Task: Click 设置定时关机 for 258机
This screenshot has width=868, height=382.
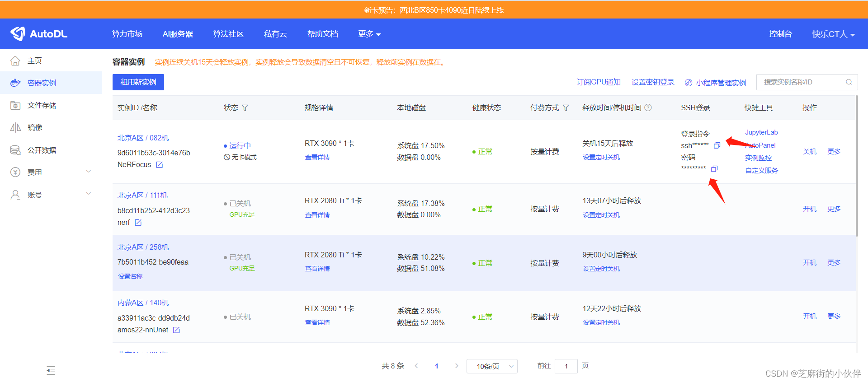Action: point(601,269)
